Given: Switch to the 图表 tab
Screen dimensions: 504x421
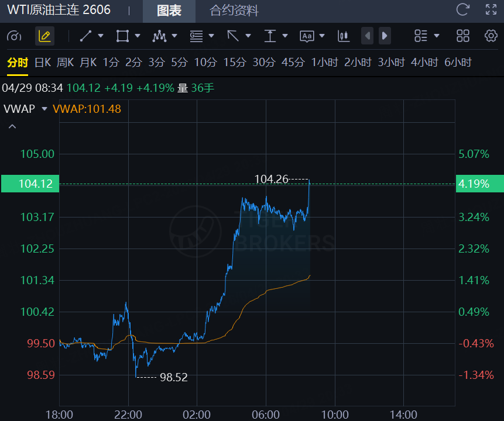Looking at the screenshot, I should pyautogui.click(x=170, y=11).
